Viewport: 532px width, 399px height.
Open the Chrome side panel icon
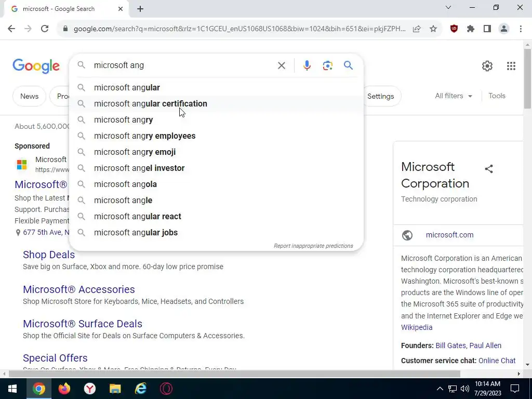(x=487, y=29)
